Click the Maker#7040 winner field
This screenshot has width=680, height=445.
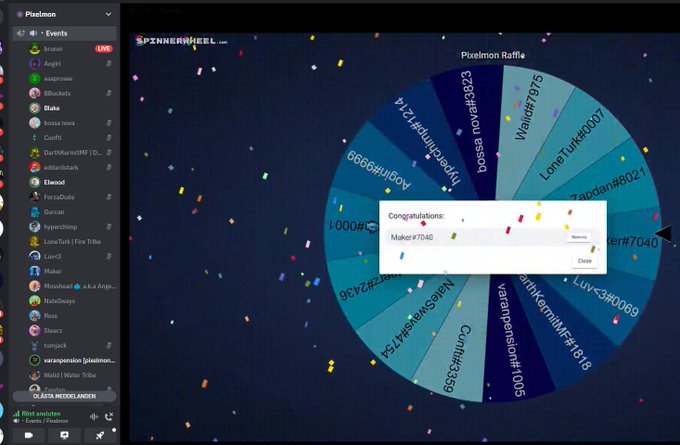(x=492, y=237)
